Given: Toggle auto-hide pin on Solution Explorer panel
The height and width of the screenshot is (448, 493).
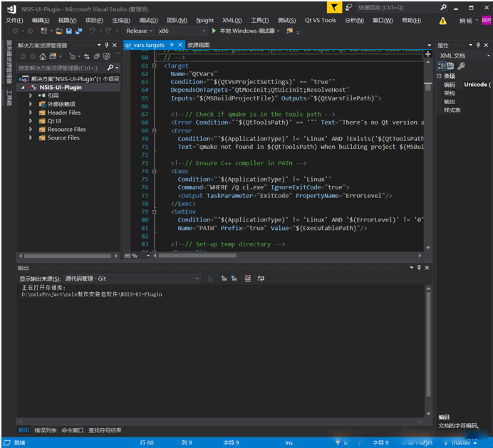Looking at the screenshot, I should tap(107, 46).
